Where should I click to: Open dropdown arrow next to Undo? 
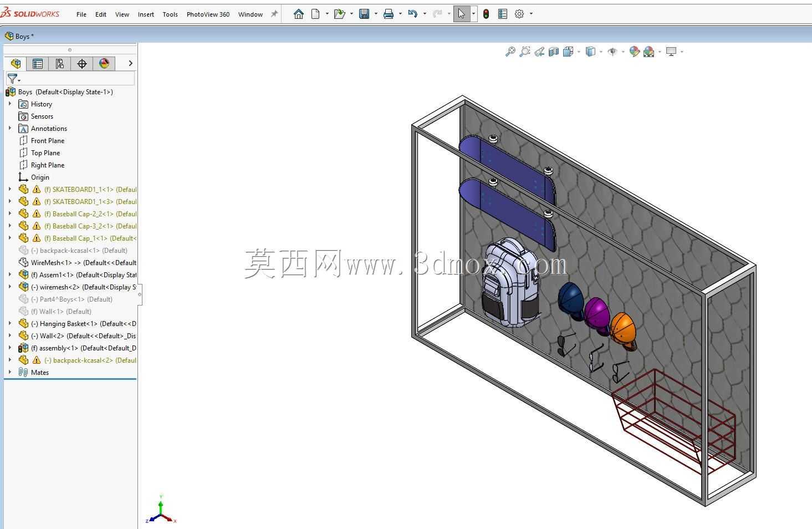pyautogui.click(x=425, y=14)
